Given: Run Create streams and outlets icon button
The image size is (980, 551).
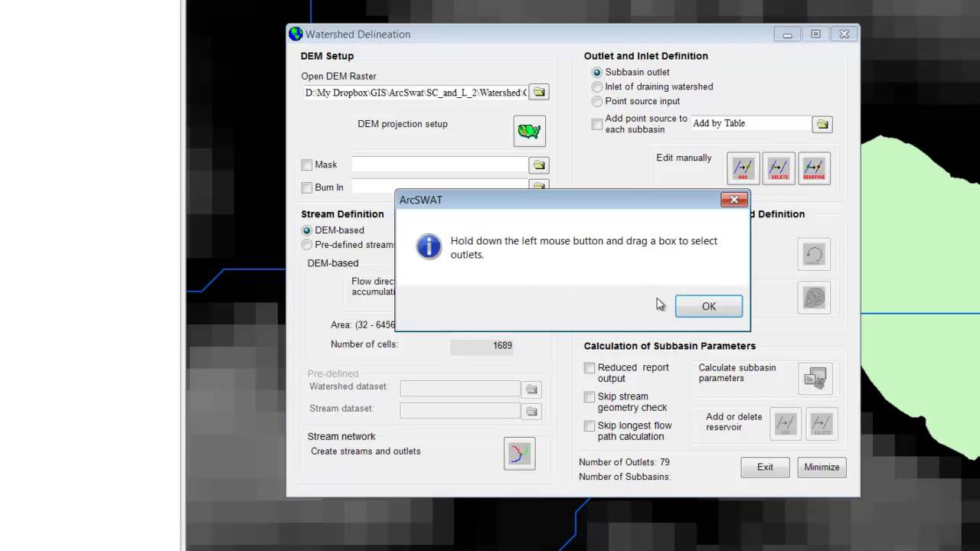Looking at the screenshot, I should click(519, 453).
